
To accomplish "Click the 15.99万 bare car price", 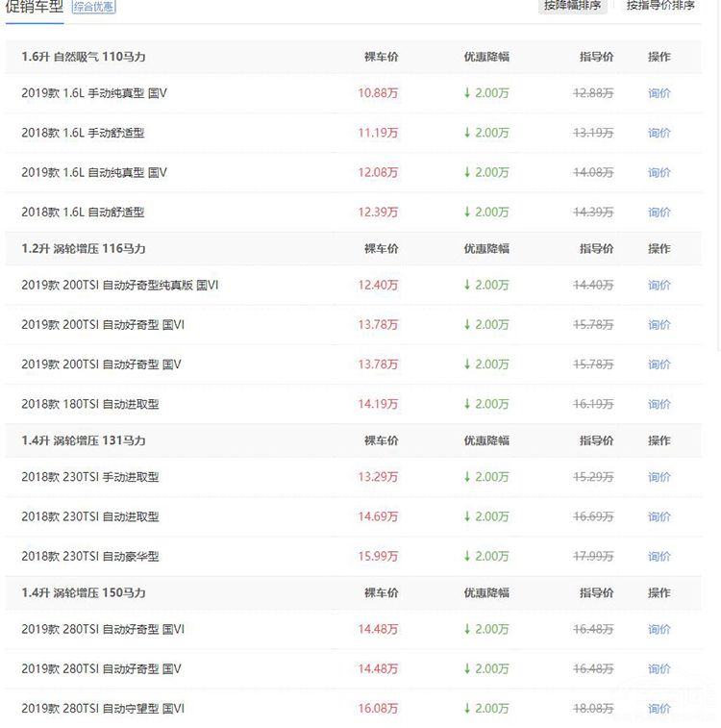I will click(x=378, y=557).
